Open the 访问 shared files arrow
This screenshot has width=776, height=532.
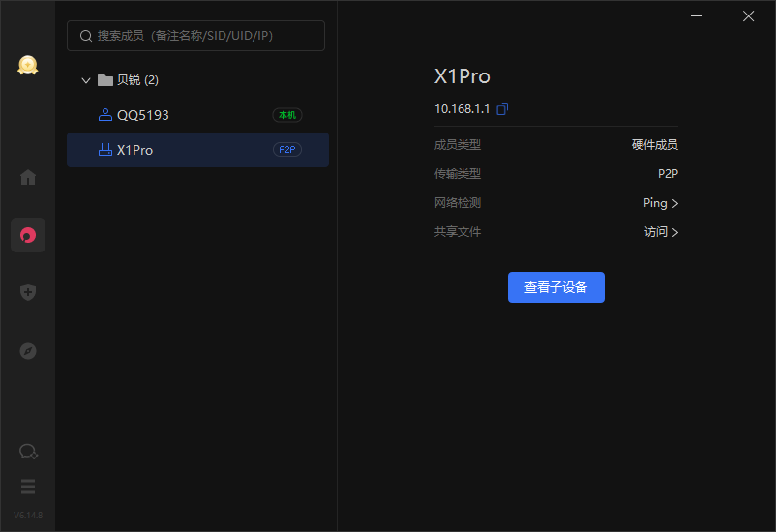pyautogui.click(x=674, y=232)
